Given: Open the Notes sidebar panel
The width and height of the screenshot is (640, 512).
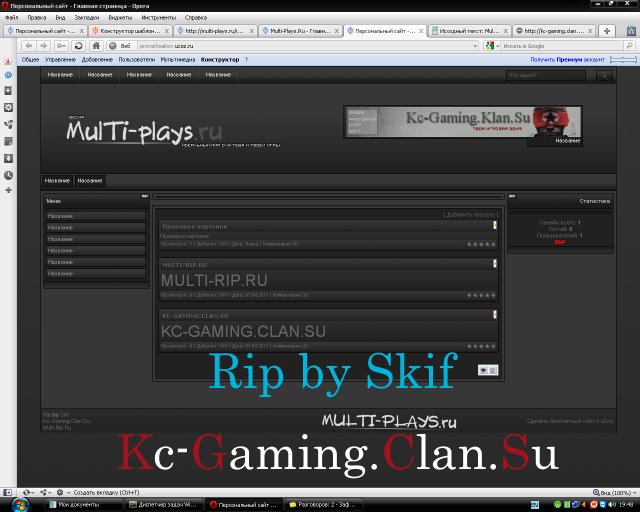Looking at the screenshot, I should click(8, 141).
